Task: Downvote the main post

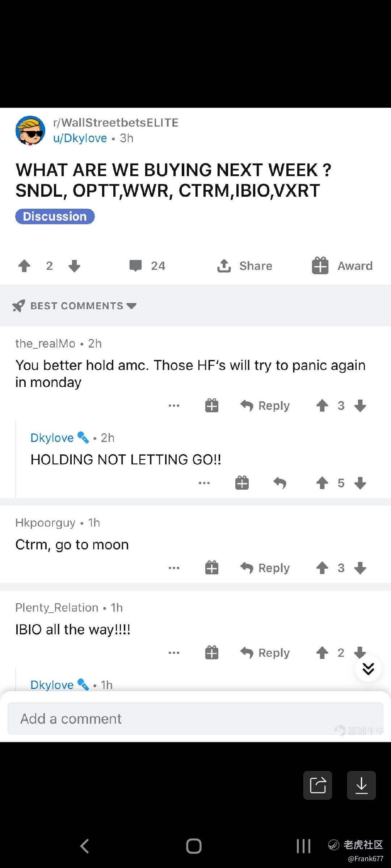Action: click(74, 266)
